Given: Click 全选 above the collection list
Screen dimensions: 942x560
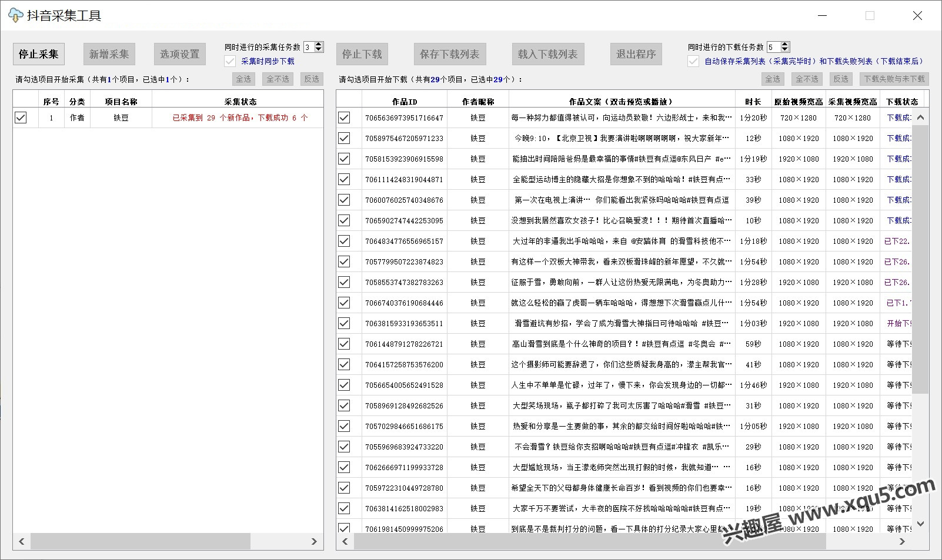Looking at the screenshot, I should click(x=243, y=79).
